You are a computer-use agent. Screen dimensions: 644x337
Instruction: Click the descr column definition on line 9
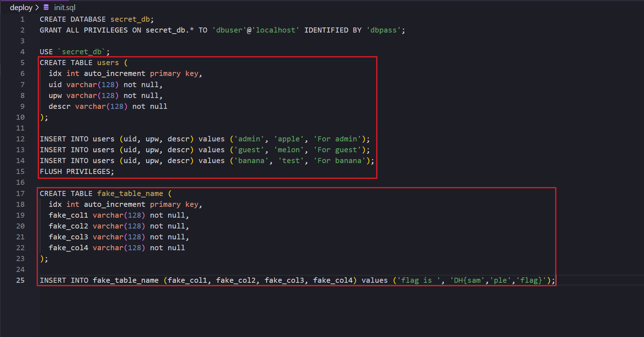tap(59, 106)
